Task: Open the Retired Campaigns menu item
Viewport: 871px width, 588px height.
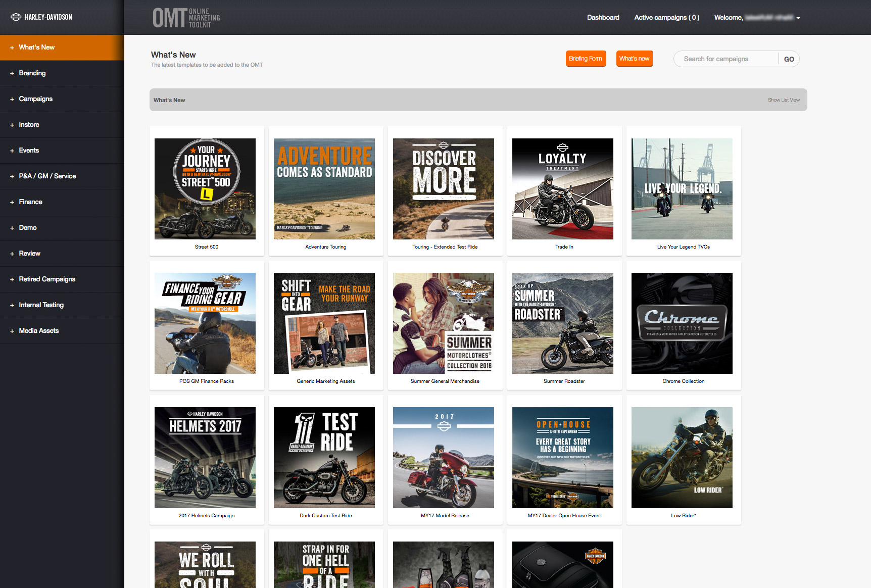Action: pyautogui.click(x=62, y=279)
